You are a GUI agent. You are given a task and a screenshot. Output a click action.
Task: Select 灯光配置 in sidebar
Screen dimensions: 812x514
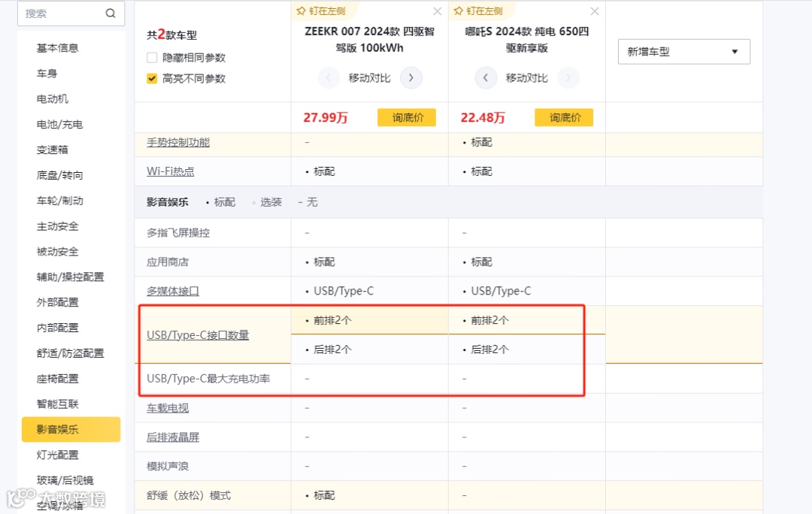point(57,455)
